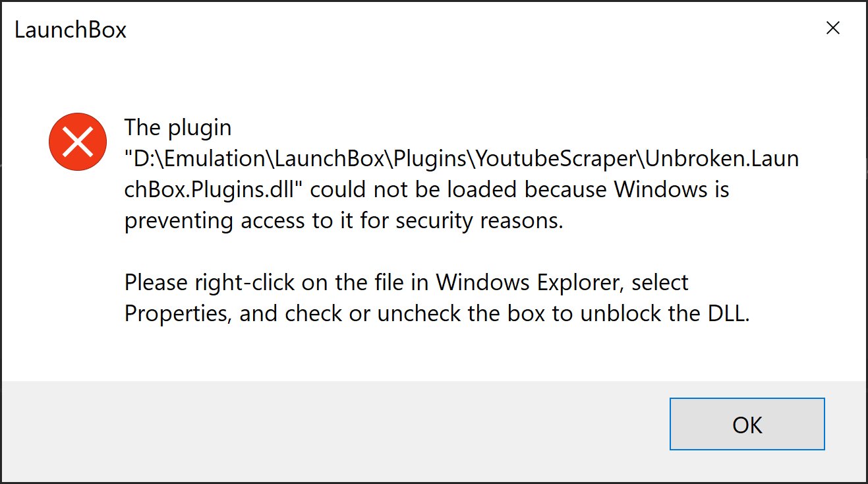Click the LaunchBox folder name in path
Screen dimensions: 868x484
[331, 158]
